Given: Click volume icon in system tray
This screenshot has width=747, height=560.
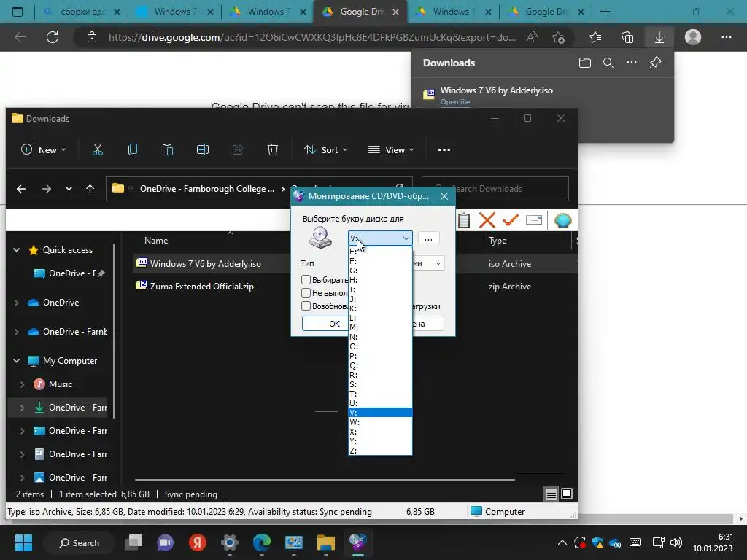Looking at the screenshot, I should 676,542.
